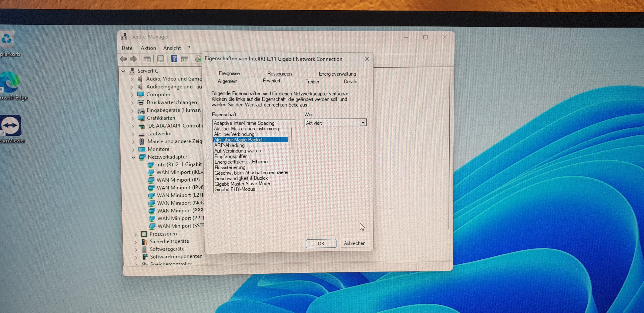Select the WAN Miniport (L2TP) tree row
644x313 pixels.
(x=176, y=195)
